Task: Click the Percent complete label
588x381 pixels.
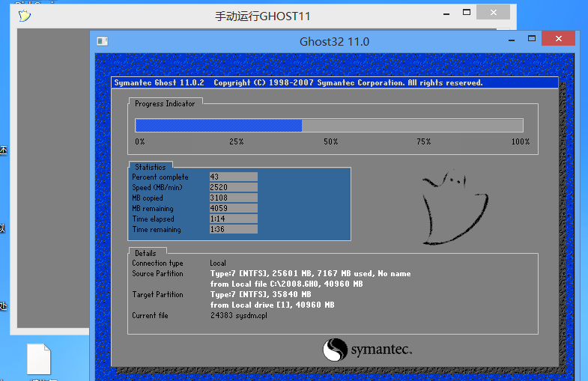Action: click(160, 177)
